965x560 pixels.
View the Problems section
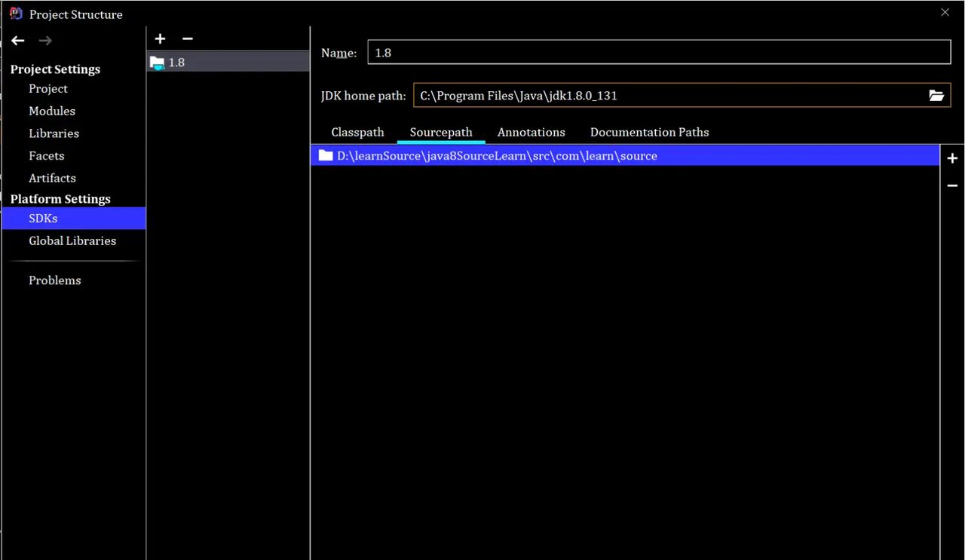(x=55, y=280)
